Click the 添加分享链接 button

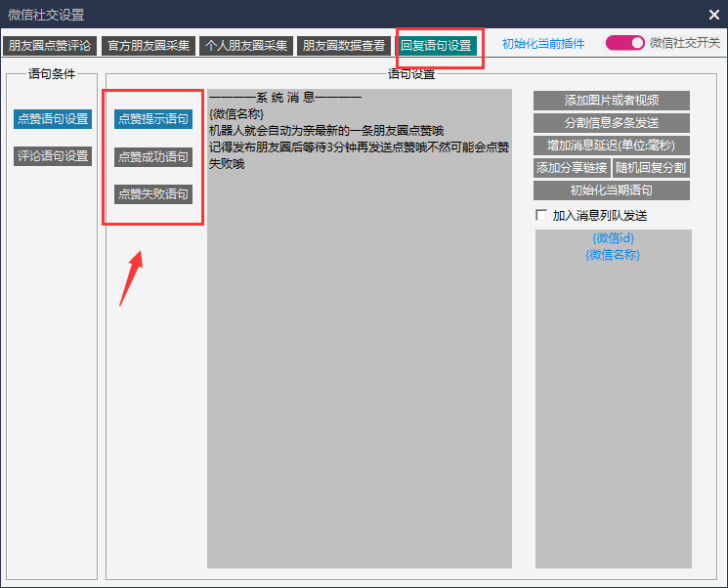point(571,168)
